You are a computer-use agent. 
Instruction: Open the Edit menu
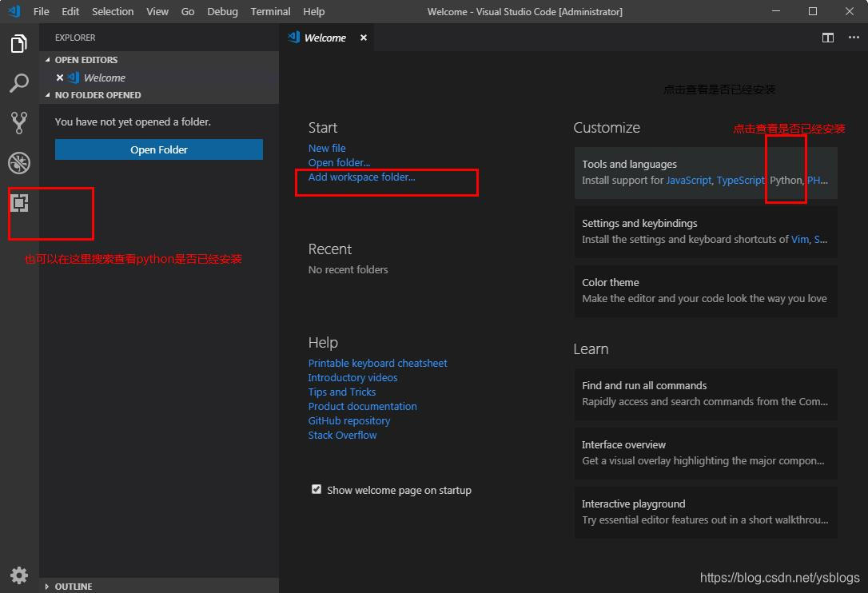click(x=70, y=11)
